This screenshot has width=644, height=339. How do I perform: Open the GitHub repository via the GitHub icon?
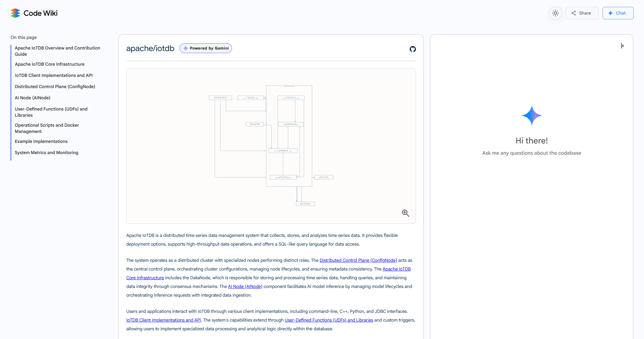point(413,49)
